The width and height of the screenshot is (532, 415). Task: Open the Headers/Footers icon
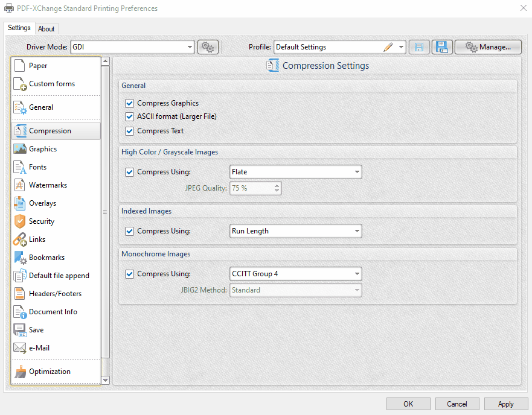point(20,294)
